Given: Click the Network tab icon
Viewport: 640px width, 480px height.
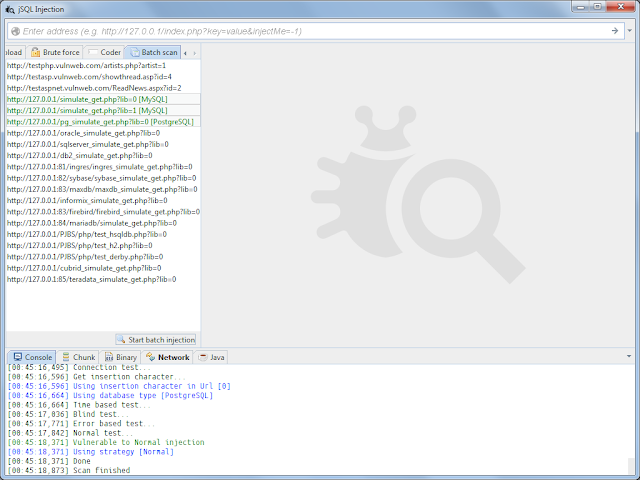Looking at the screenshot, I should pos(151,357).
